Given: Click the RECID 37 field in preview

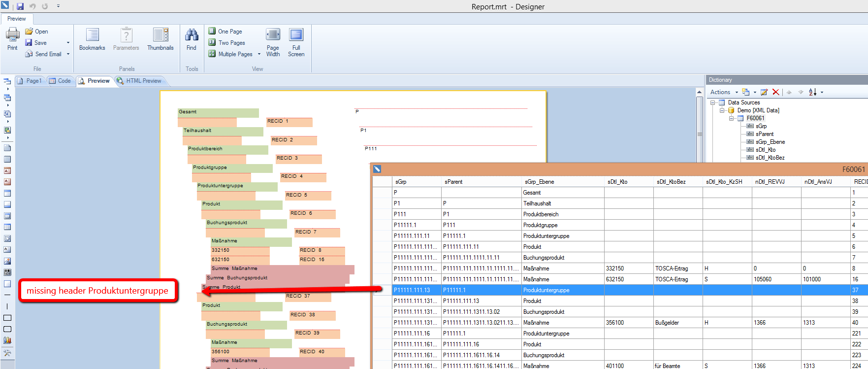Looking at the screenshot, I should click(x=308, y=297).
